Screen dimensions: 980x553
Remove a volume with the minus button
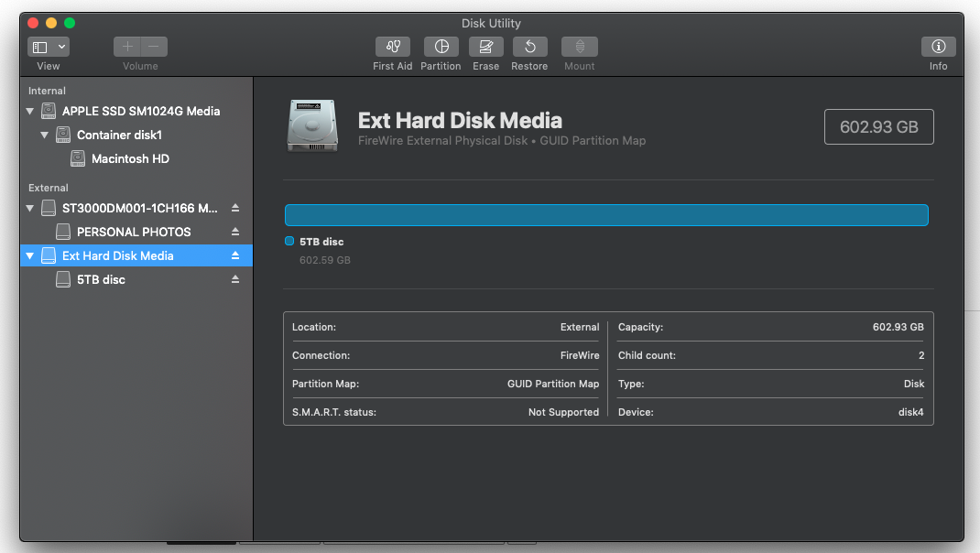(154, 47)
